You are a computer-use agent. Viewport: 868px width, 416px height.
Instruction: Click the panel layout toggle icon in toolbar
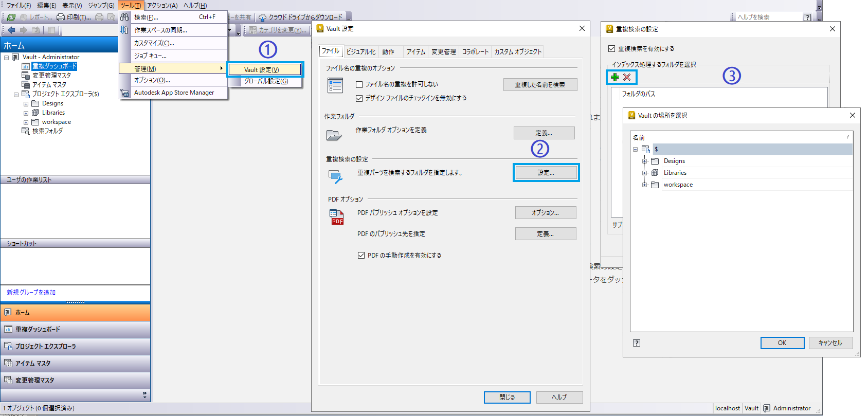click(x=51, y=30)
